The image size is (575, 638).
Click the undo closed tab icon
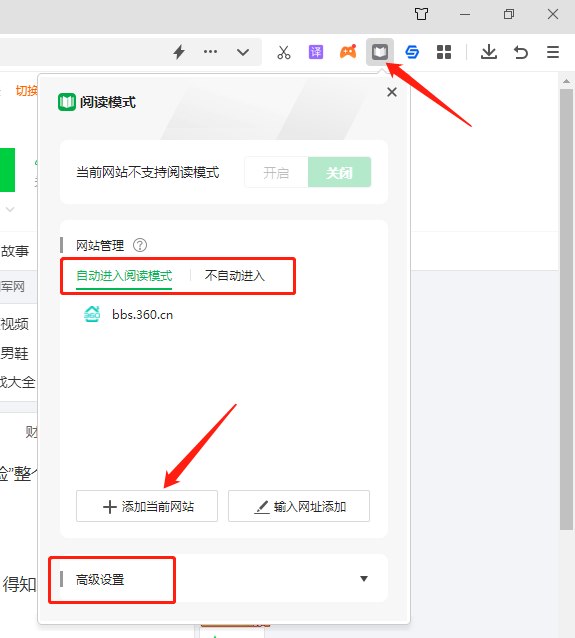click(520, 52)
